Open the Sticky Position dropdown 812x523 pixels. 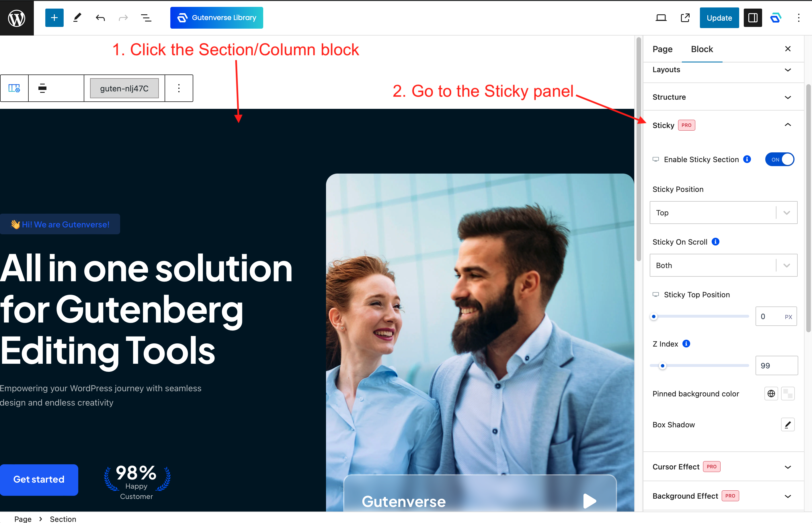[723, 213]
